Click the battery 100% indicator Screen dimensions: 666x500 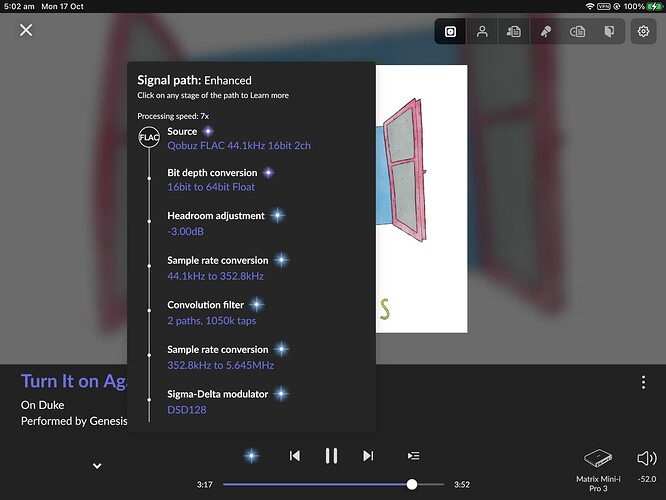[x=643, y=6]
